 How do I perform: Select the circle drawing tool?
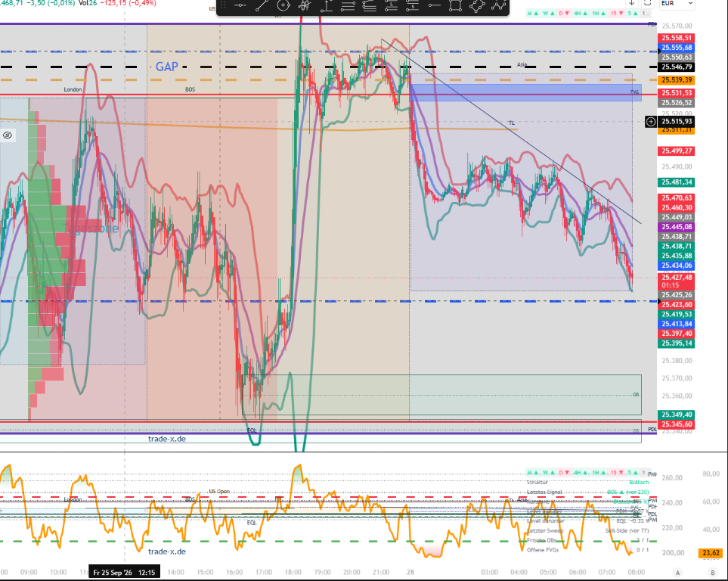click(283, 5)
